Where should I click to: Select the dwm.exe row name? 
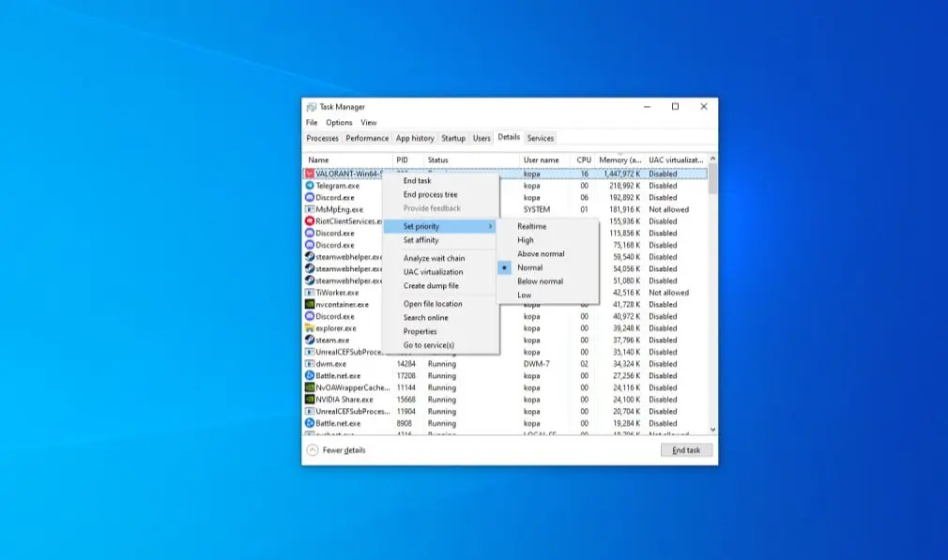330,364
